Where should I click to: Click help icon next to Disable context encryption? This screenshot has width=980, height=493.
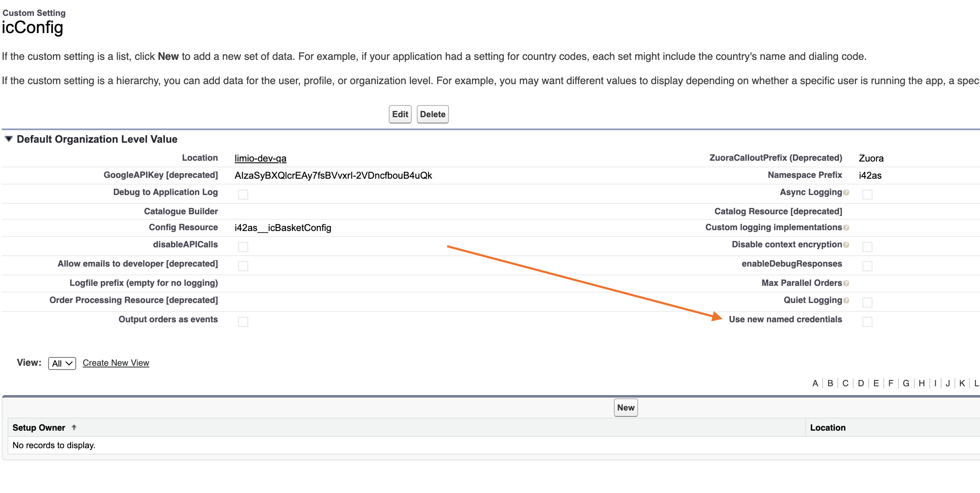coord(846,245)
